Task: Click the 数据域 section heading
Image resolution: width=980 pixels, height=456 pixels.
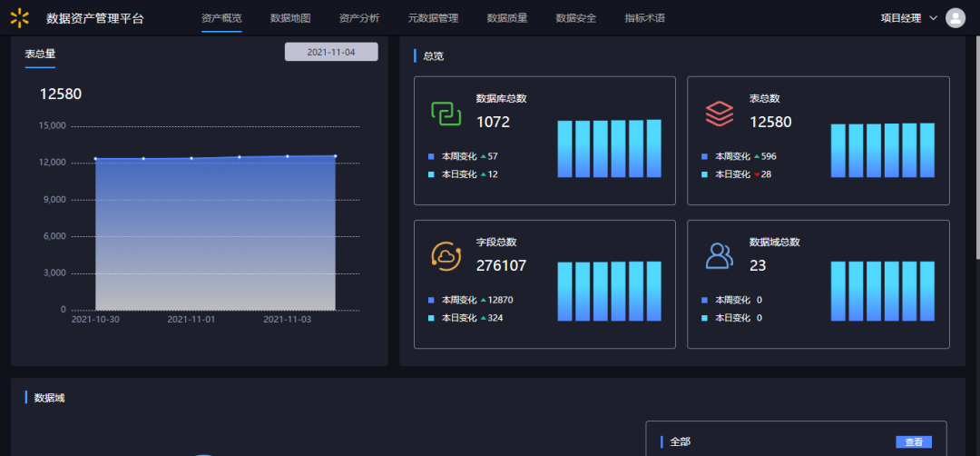Action: pyautogui.click(x=49, y=397)
